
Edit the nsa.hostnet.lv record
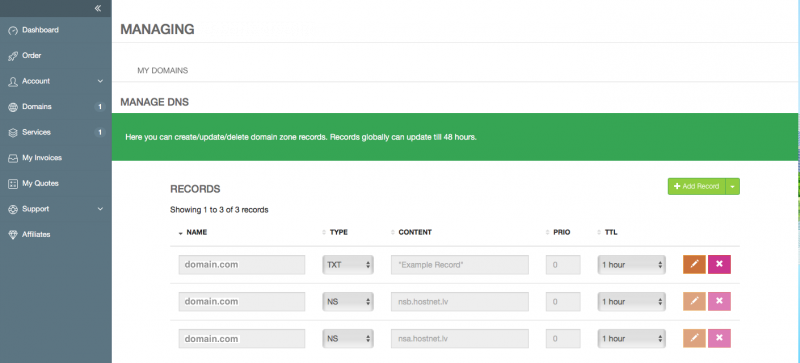click(x=694, y=338)
